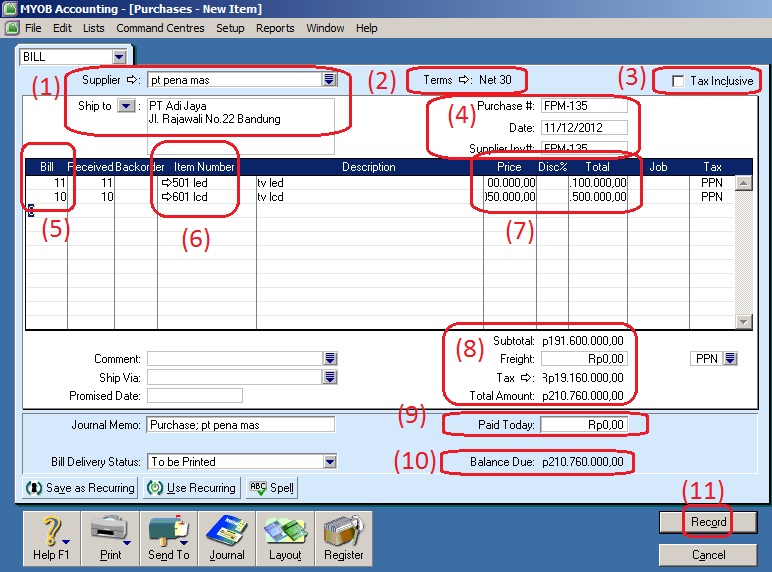This screenshot has height=572, width=772.
Task: Open the Register icon
Action: click(x=344, y=539)
